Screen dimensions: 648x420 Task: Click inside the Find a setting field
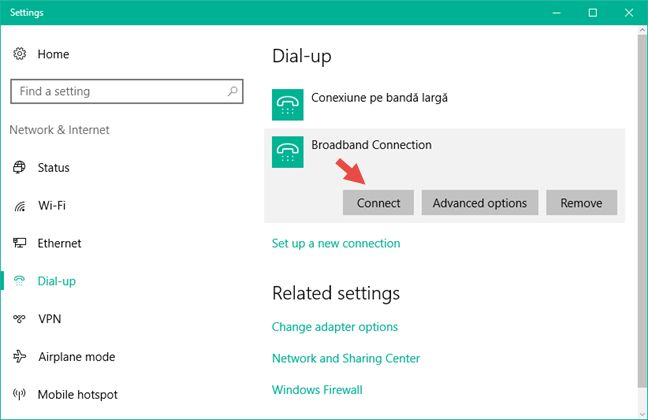pos(126,91)
